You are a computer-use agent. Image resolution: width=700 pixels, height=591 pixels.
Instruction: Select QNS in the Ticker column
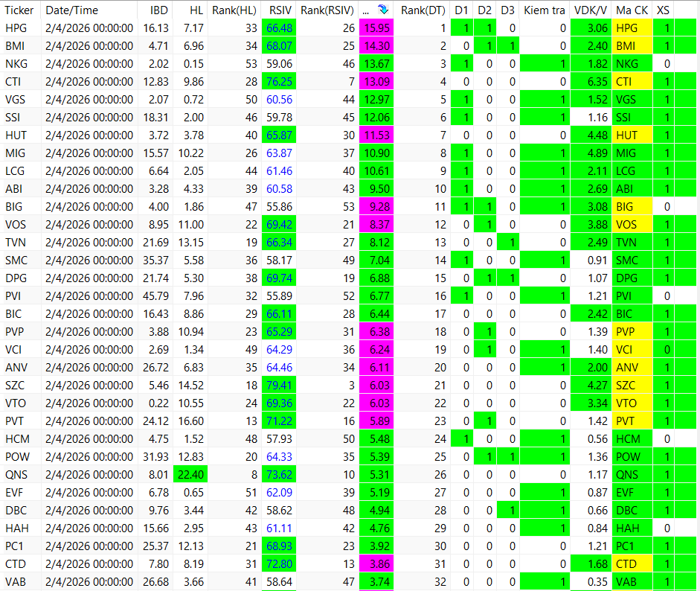[16, 475]
